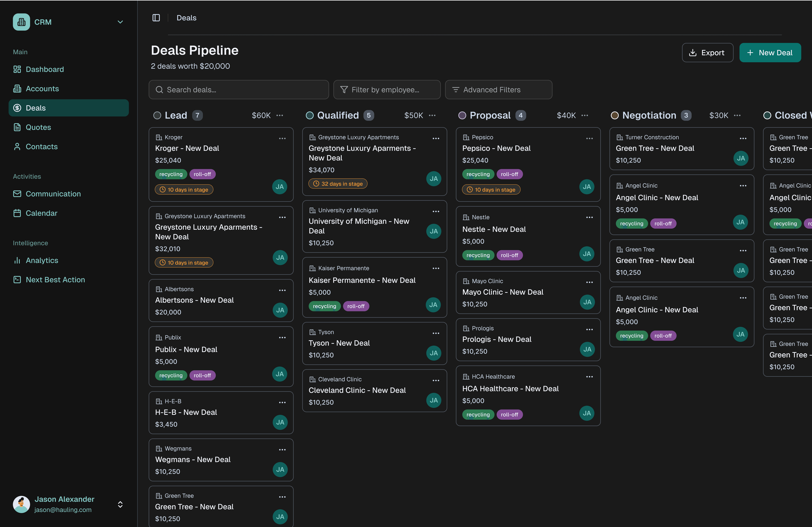Navigate to Quotes in sidebar
This screenshot has height=527, width=812.
[38, 127]
